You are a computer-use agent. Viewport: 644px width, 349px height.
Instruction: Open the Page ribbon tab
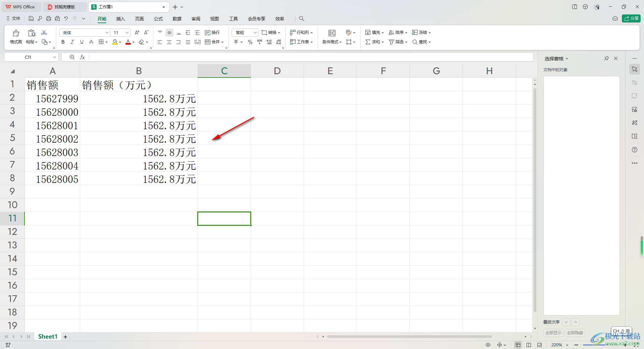click(139, 19)
